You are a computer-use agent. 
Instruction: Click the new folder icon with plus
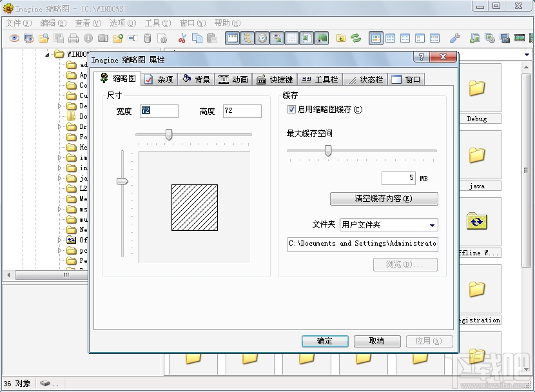pos(118,38)
